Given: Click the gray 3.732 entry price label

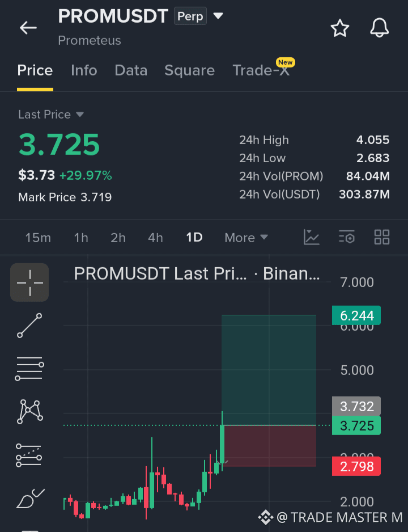Looking at the screenshot, I should 356,406.
